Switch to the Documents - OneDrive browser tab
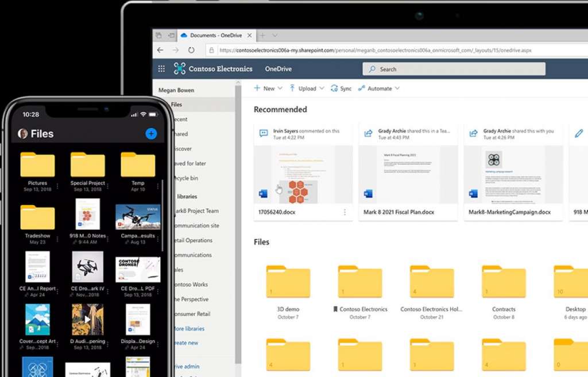Viewport: 588px width, 377px height. [215, 35]
